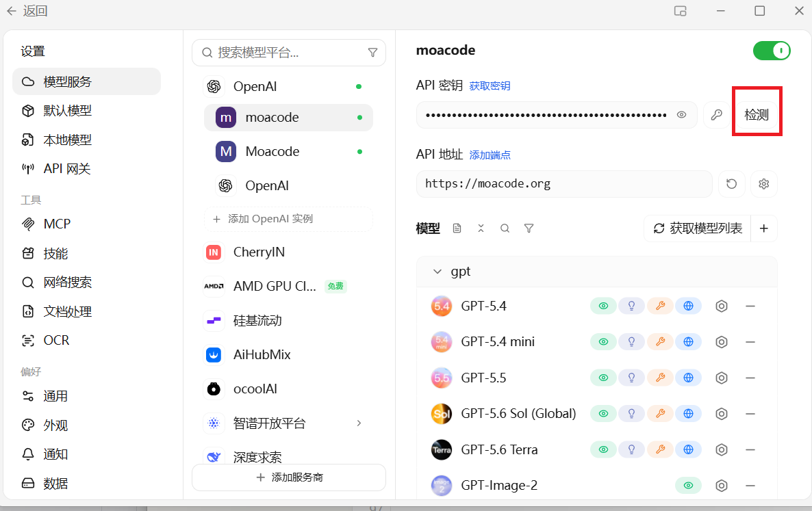Remove GPT-5.4 mini with minus icon
Image resolution: width=812 pixels, height=511 pixels.
750,342
